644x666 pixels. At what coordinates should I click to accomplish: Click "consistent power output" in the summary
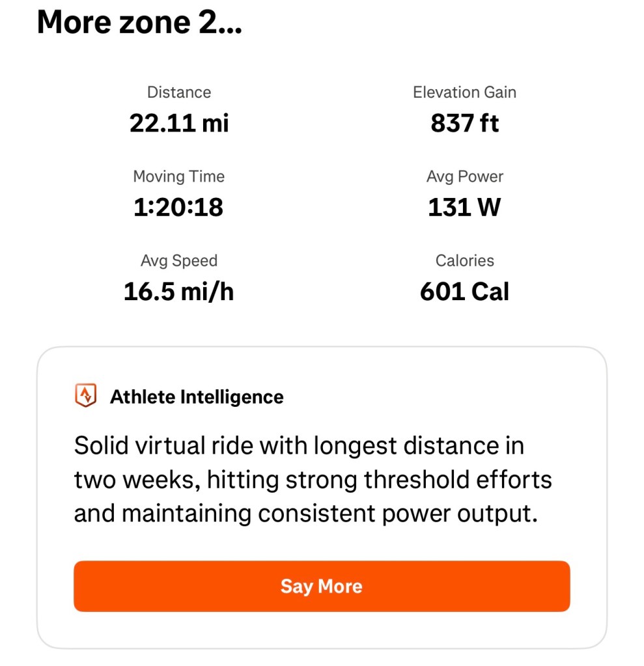399,514
